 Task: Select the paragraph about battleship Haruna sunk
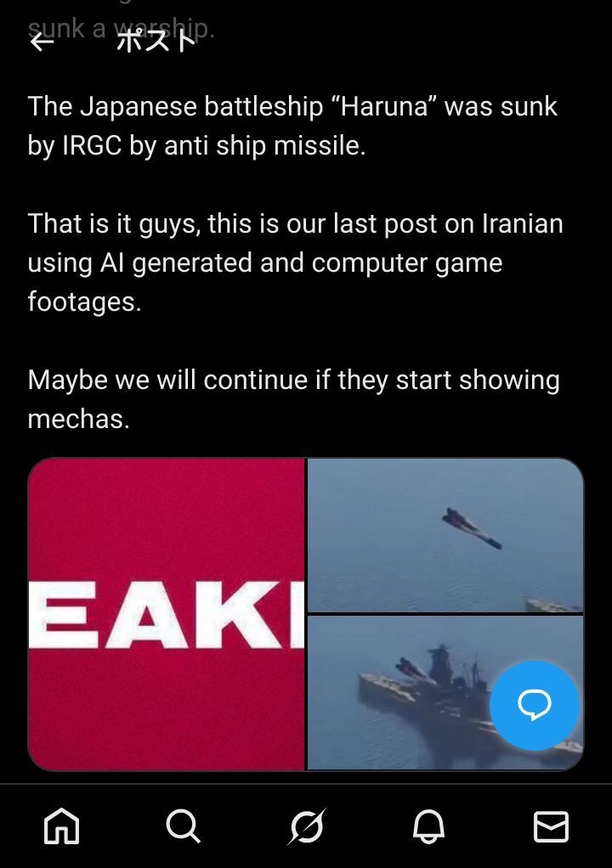click(x=292, y=126)
